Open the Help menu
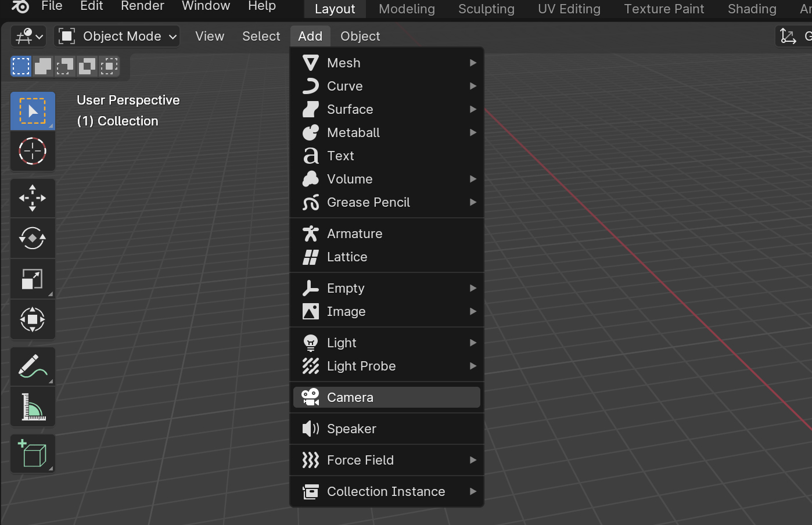Image resolution: width=812 pixels, height=525 pixels. [x=262, y=6]
